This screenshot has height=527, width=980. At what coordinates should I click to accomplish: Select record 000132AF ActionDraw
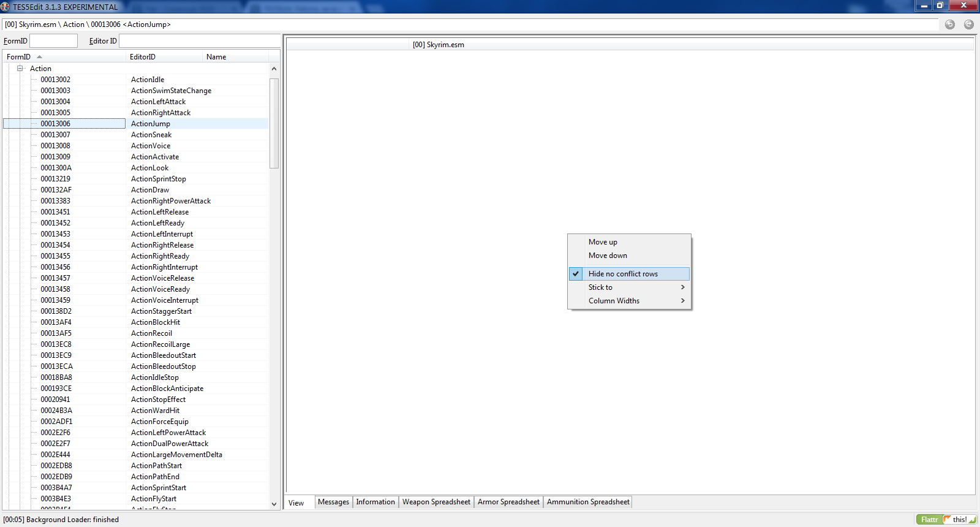tap(135, 190)
